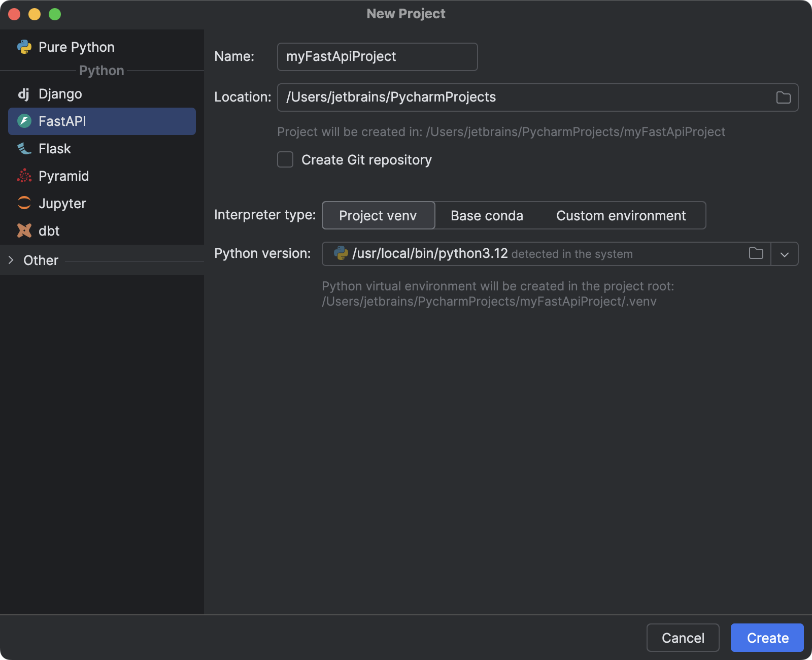The width and height of the screenshot is (812, 660).
Task: Select the Base conda interpreter option
Action: point(486,215)
